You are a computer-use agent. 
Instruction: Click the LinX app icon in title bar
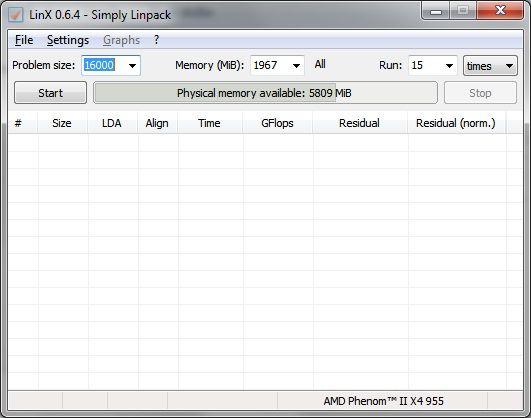(x=16, y=15)
